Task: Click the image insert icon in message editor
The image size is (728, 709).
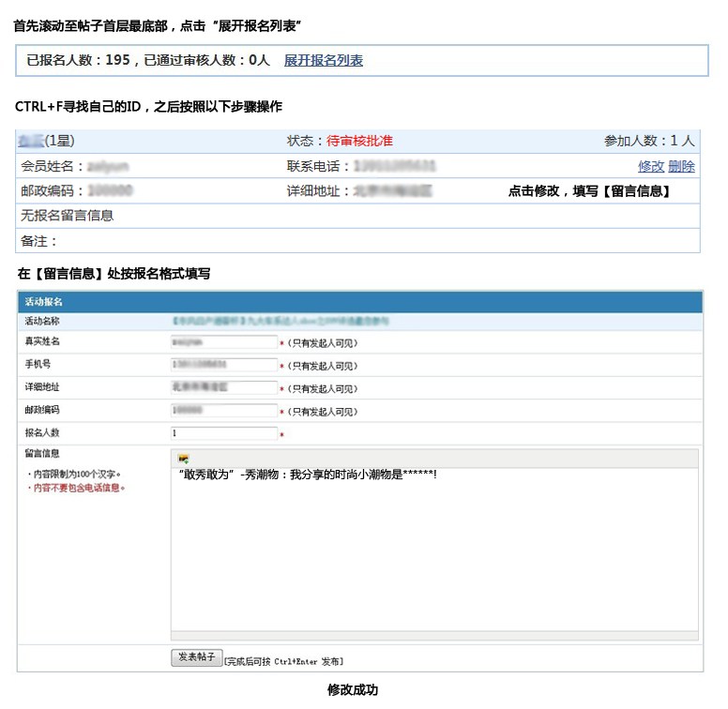Action: 183,458
